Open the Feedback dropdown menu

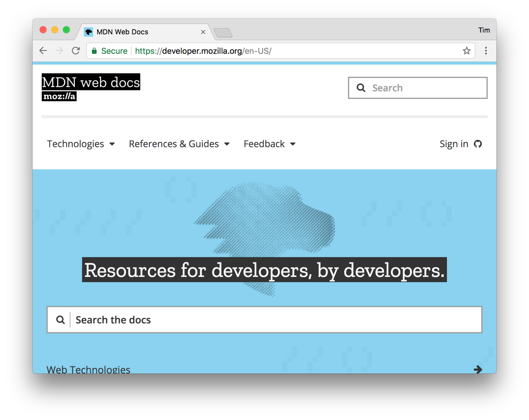(269, 144)
